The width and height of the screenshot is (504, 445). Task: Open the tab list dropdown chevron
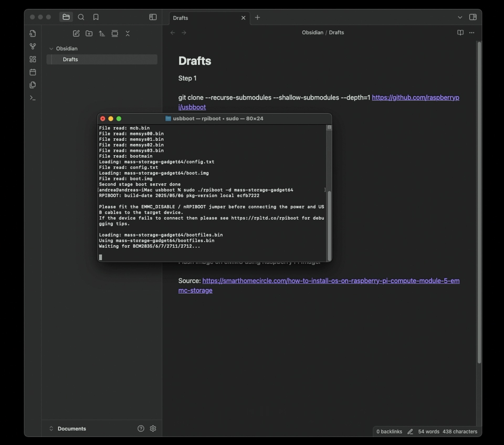coord(460,17)
